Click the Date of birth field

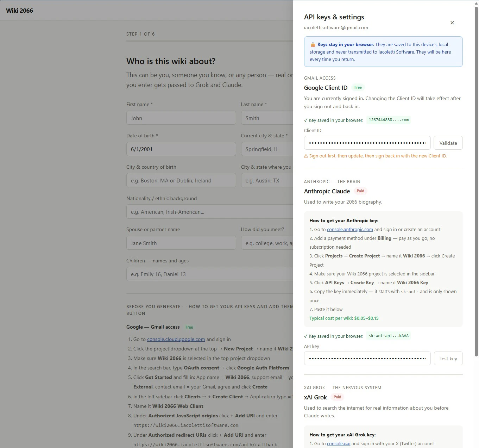(181, 149)
